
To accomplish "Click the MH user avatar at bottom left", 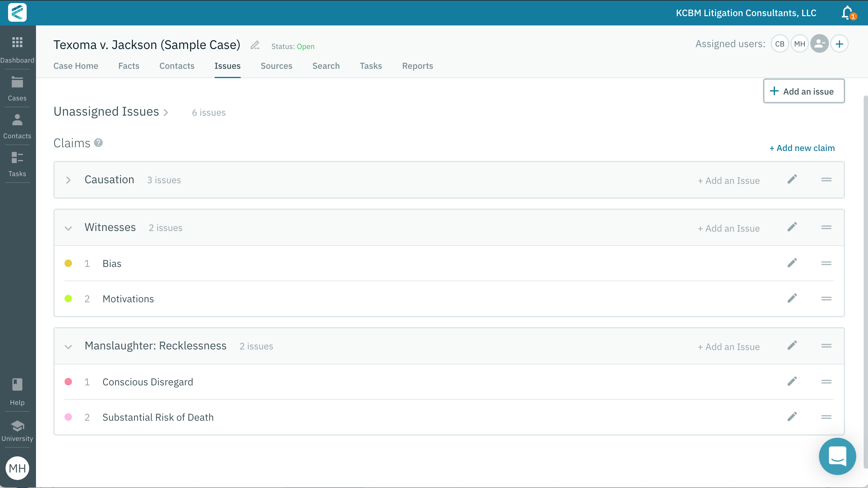I will 17,468.
